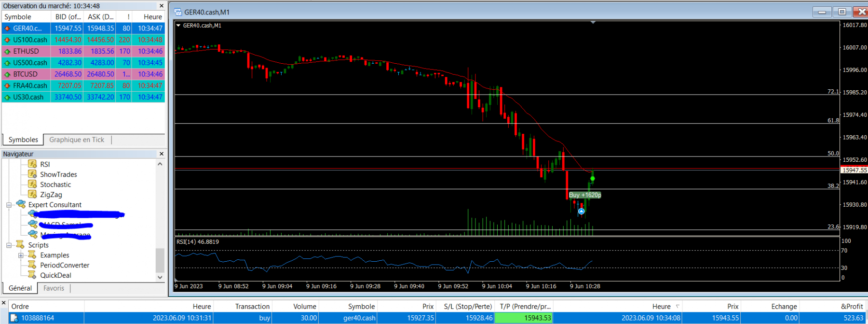Image resolution: width=868 pixels, height=324 pixels.
Task: Open the QuickDeal script icon
Action: (32, 275)
